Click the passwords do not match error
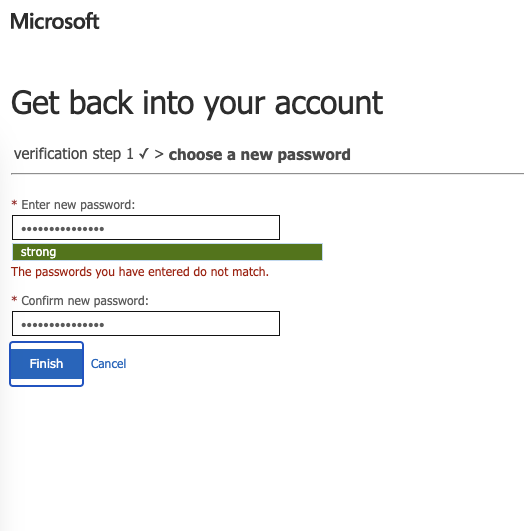The width and height of the screenshot is (524, 531). click(x=140, y=272)
